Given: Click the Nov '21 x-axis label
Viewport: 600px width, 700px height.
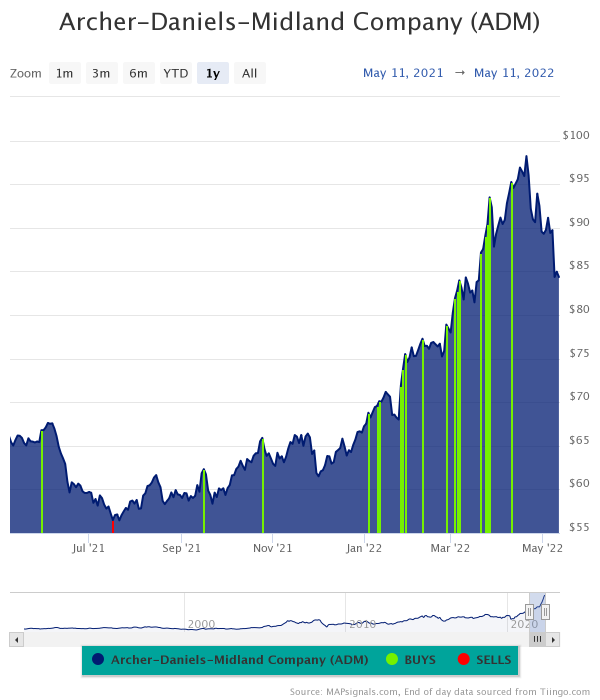Looking at the screenshot, I should (x=272, y=548).
